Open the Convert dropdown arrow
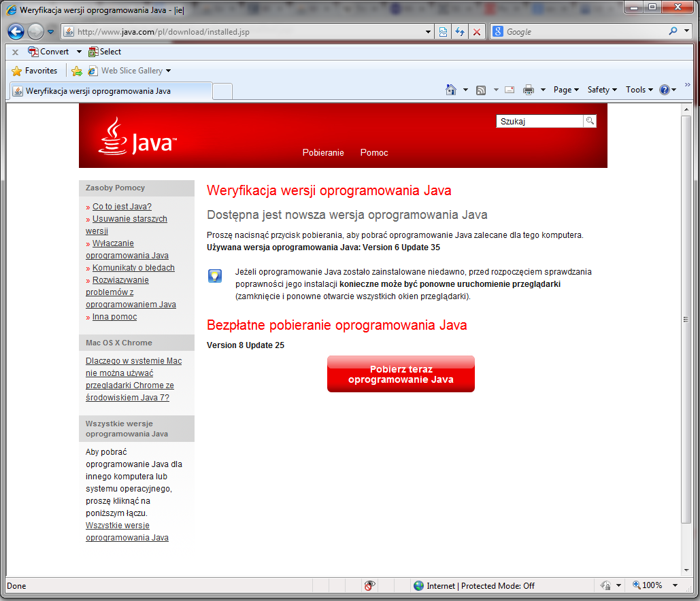This screenshot has width=700, height=601. [79, 52]
